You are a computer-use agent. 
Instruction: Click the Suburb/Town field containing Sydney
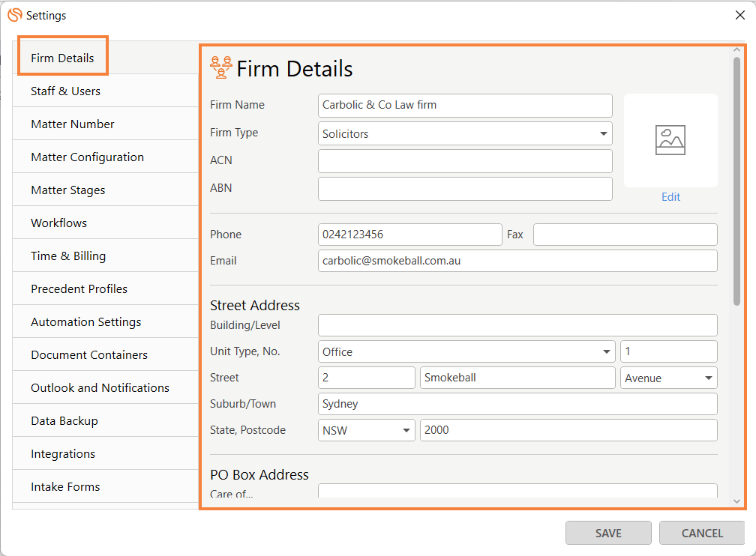click(517, 404)
